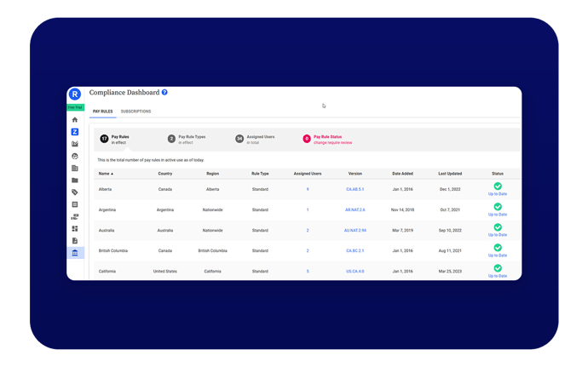Open version link AU.NAT.2.94
Screen dimensions: 588x367
click(x=355, y=231)
